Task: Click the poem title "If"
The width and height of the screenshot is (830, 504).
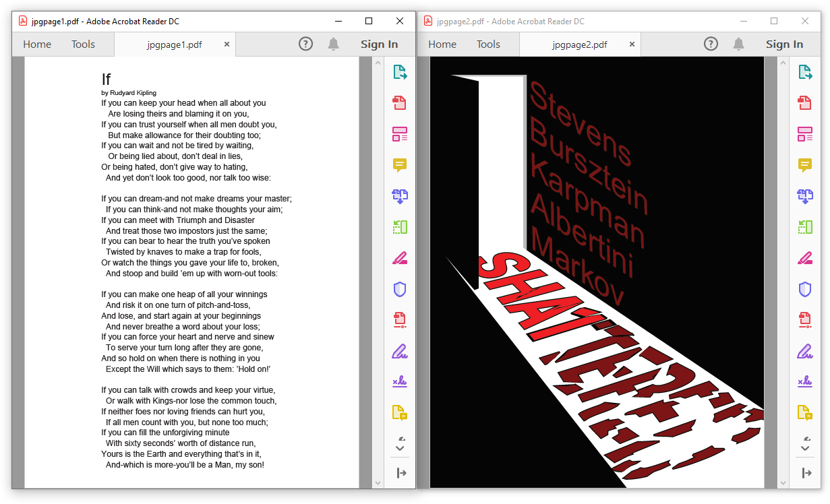Action: pyautogui.click(x=106, y=79)
